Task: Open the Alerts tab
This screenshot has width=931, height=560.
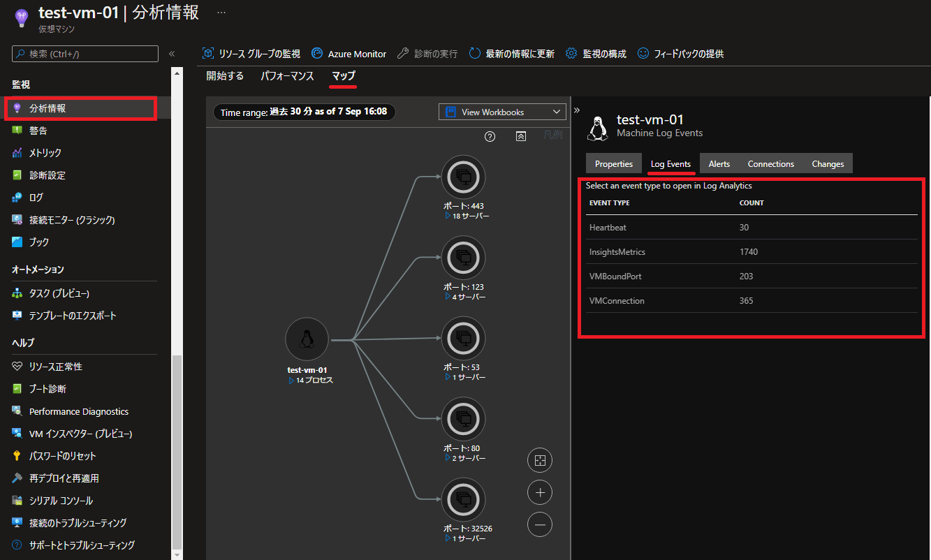Action: pos(719,163)
